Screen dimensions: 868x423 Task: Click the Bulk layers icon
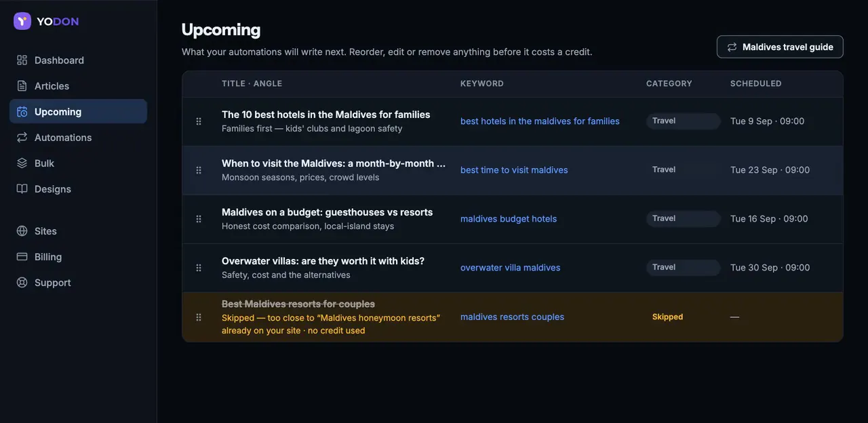point(22,163)
